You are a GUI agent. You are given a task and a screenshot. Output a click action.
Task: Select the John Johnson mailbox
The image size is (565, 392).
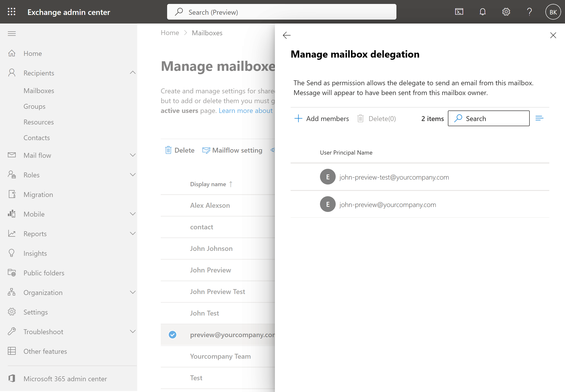tap(211, 248)
